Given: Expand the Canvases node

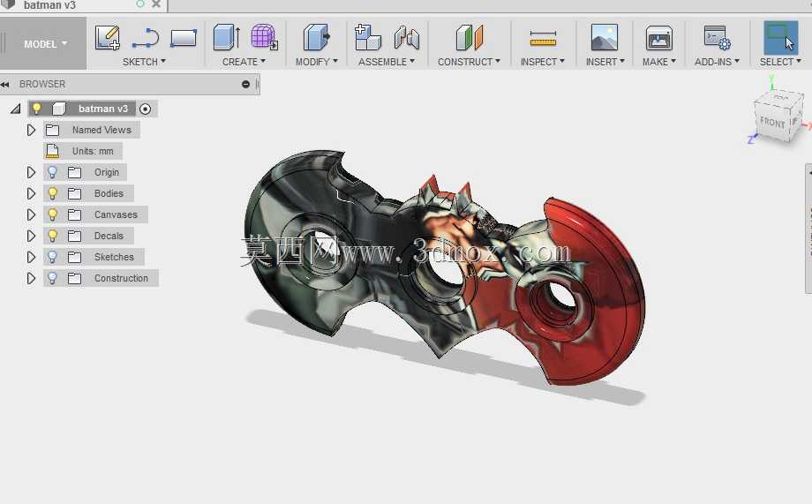Looking at the screenshot, I should point(31,214).
